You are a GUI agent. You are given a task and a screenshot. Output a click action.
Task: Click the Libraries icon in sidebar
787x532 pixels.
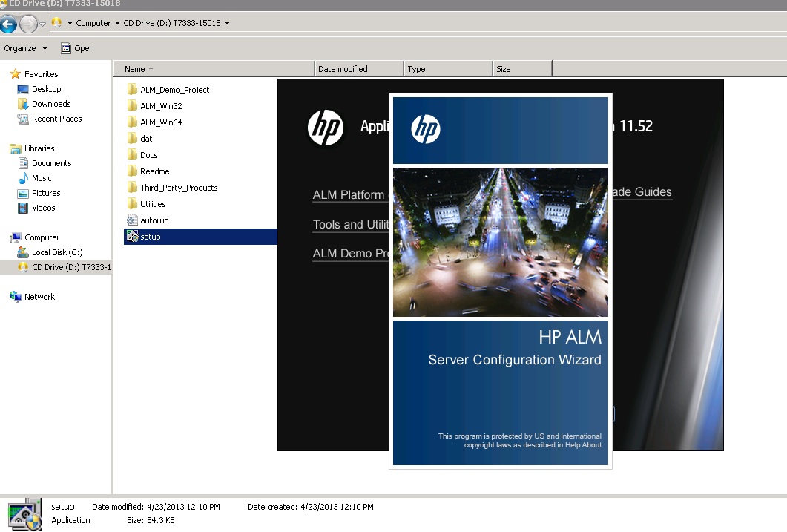coord(15,148)
